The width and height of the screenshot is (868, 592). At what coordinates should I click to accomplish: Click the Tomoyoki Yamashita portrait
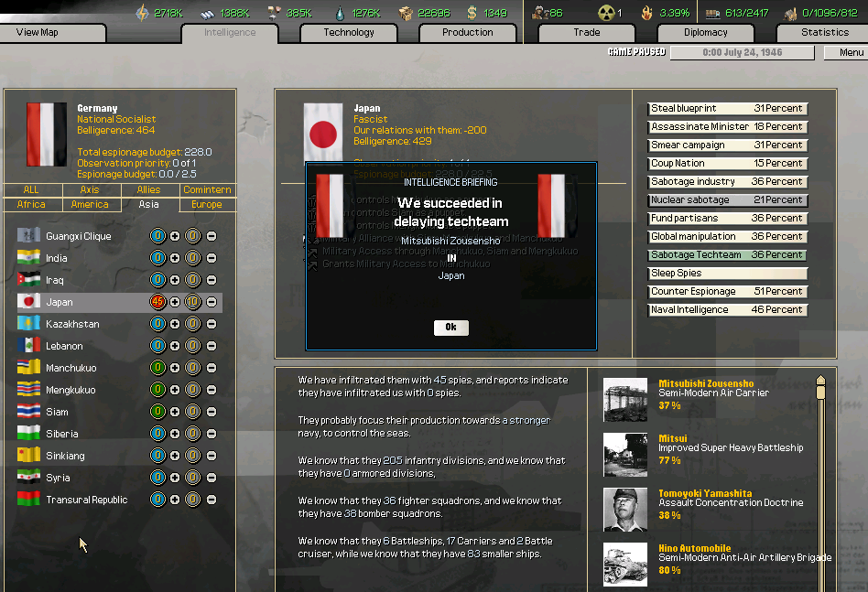[624, 510]
